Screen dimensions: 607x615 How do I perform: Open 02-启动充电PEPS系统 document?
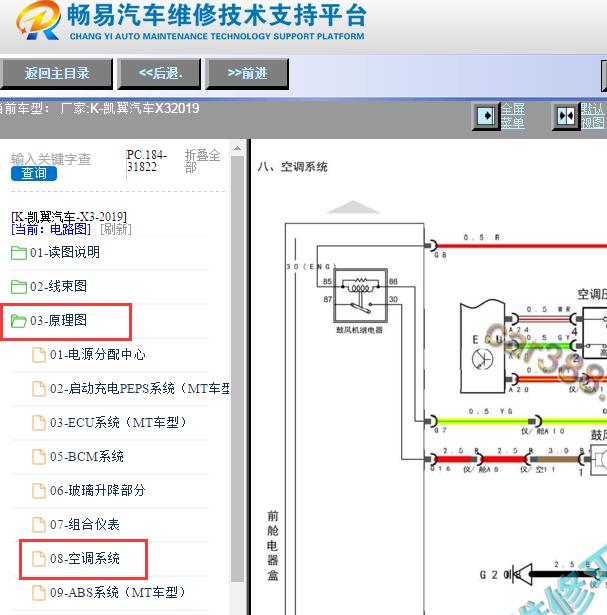[x=140, y=389]
